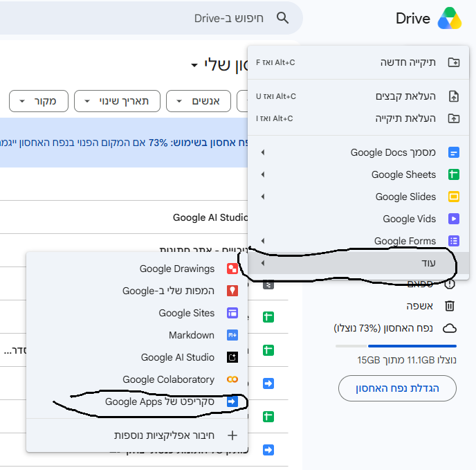Open the אנשים filter dropdown
The height and width of the screenshot is (470, 476).
(199, 101)
